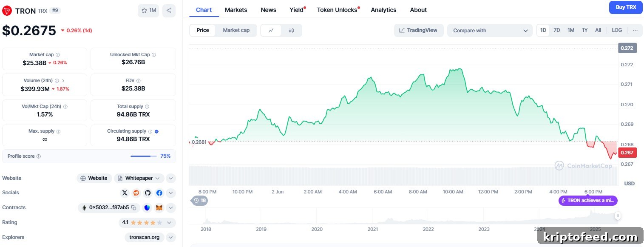The image size is (644, 247).
Task: Click 2022 on the historical range chart
Action: click(x=428, y=229)
